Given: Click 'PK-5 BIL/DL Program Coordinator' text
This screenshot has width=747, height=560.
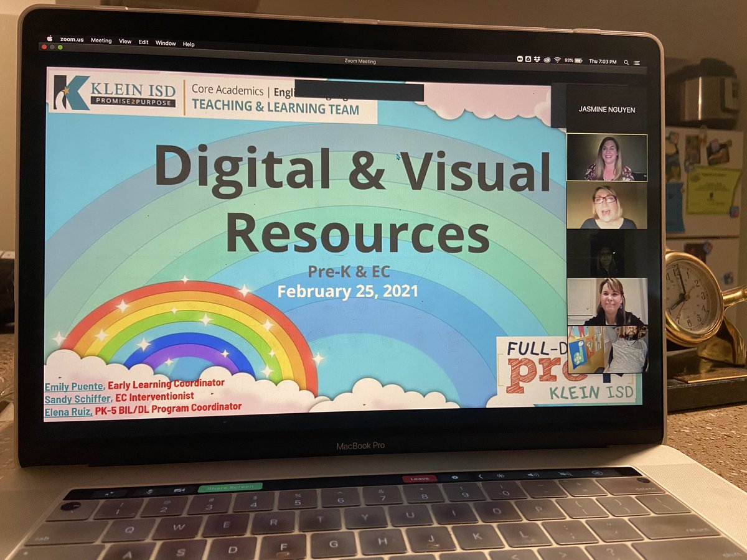Looking at the screenshot, I should [x=168, y=408].
